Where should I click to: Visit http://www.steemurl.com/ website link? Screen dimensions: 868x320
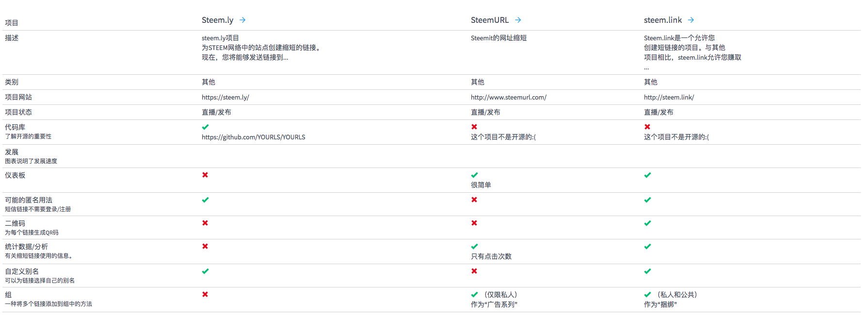click(509, 97)
